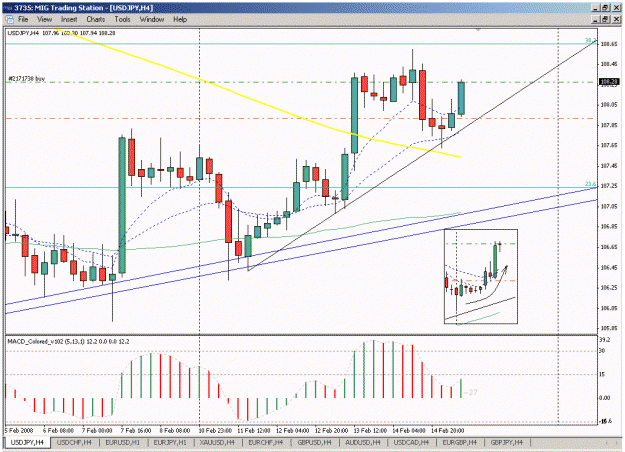Open the View menu
The height and width of the screenshot is (452, 625).
[x=45, y=19]
